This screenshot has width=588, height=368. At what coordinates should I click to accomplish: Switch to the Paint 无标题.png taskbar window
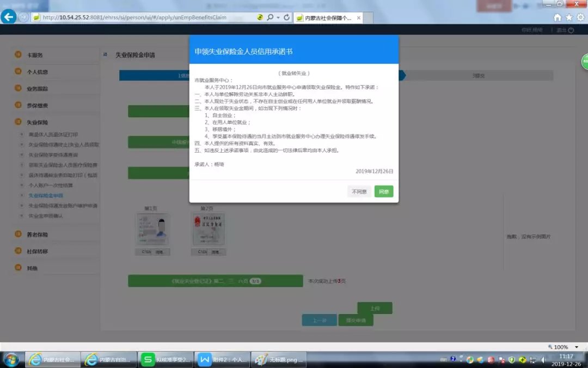pyautogui.click(x=279, y=360)
